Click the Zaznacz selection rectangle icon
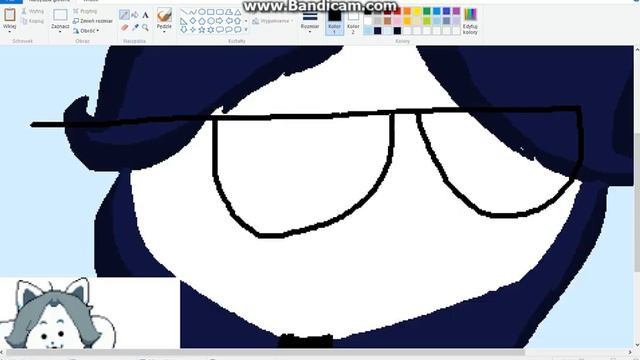The image size is (640, 360). (x=60, y=15)
